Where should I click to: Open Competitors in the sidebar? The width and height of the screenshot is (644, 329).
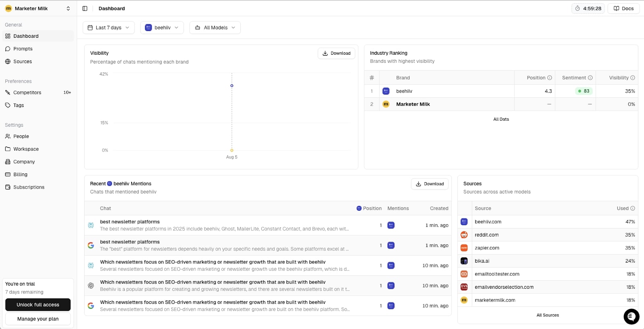[x=38, y=93]
